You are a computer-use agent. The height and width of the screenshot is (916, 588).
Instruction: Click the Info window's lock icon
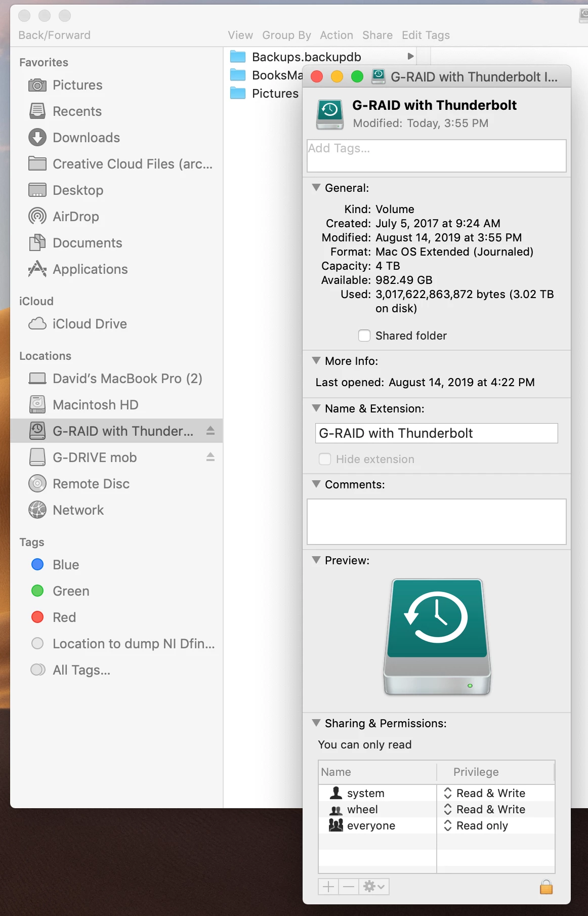coord(547,887)
